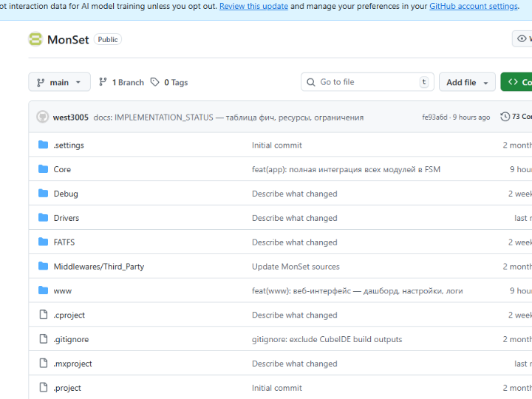The height and width of the screenshot is (399, 532).
Task: Open GitHub account settings link
Action: tap(474, 6)
